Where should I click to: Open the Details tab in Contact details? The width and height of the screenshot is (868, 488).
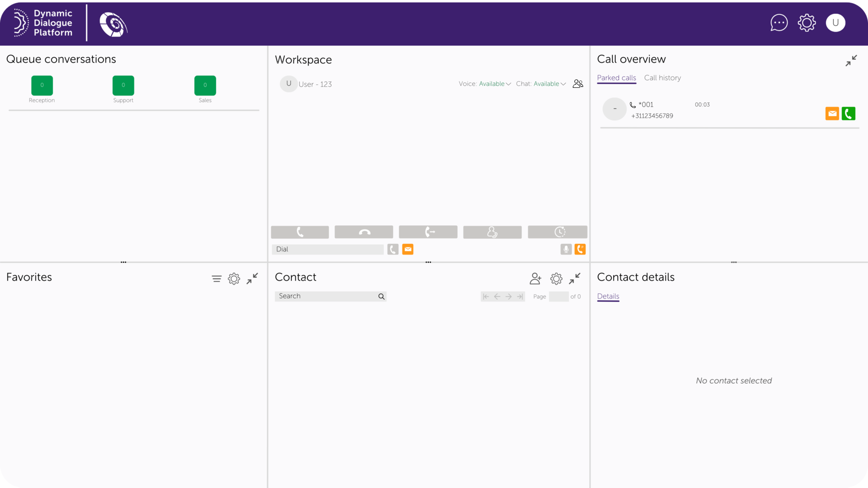pyautogui.click(x=608, y=296)
